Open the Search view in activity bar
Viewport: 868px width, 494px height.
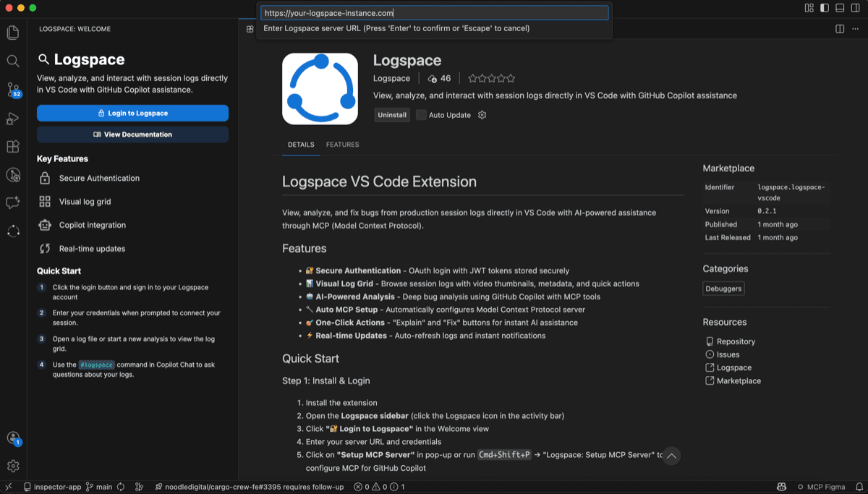tap(13, 61)
